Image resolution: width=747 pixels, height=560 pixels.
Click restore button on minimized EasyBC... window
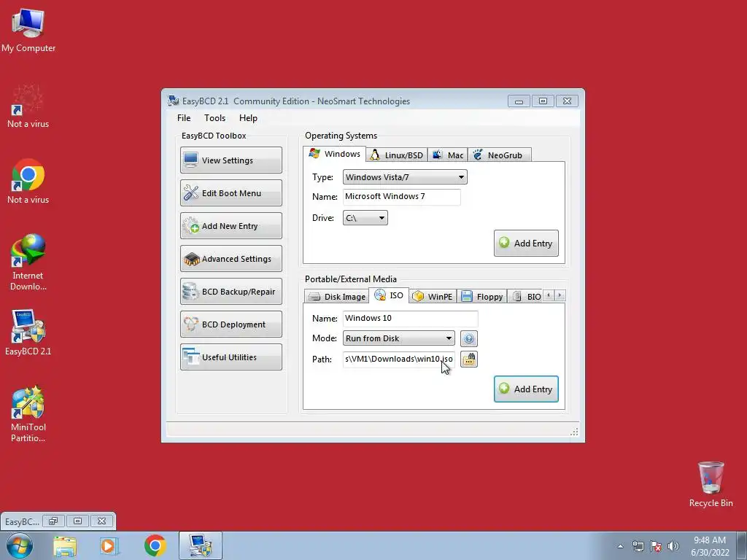[x=53, y=521]
